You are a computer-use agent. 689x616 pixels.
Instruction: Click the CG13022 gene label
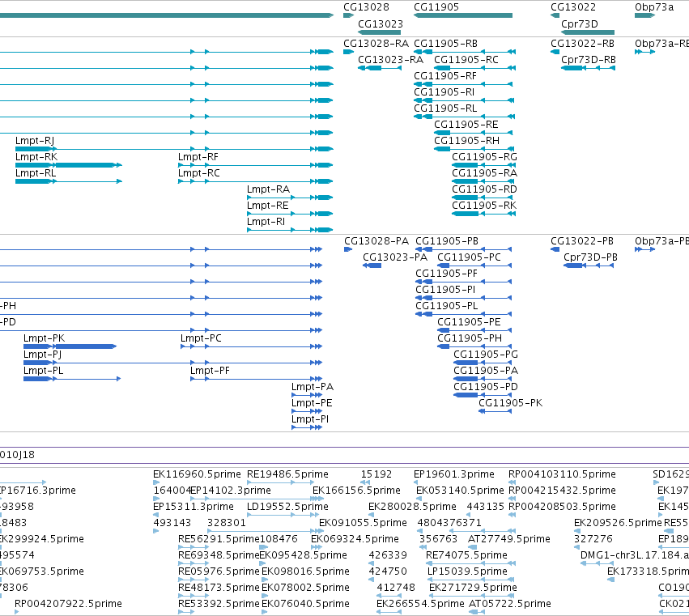click(573, 7)
